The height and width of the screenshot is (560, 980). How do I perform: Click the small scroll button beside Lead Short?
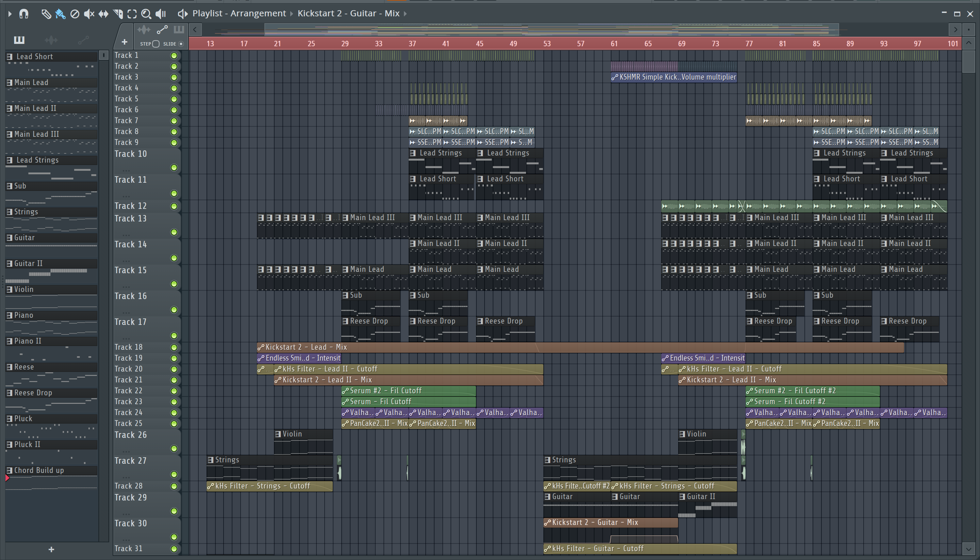click(x=103, y=55)
